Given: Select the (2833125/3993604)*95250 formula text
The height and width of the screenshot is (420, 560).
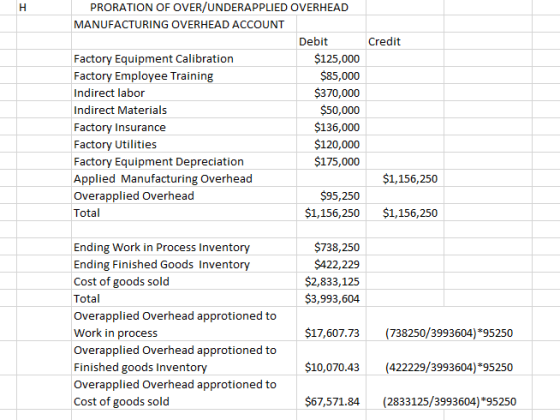Looking at the screenshot, I should pos(450,401).
